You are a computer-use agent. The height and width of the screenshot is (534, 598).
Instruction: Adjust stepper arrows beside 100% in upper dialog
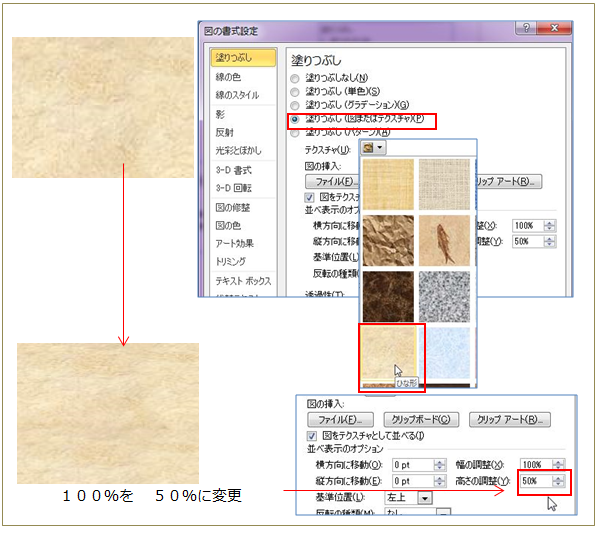click(x=550, y=226)
